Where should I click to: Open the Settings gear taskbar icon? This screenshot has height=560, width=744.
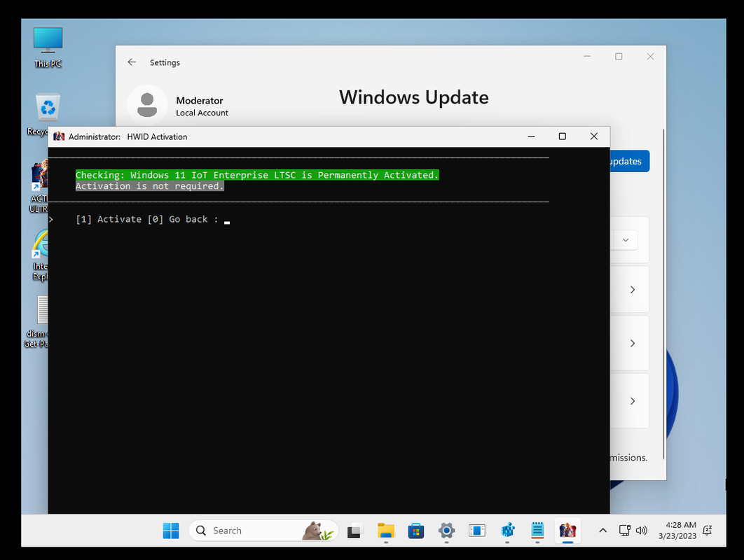pos(446,531)
